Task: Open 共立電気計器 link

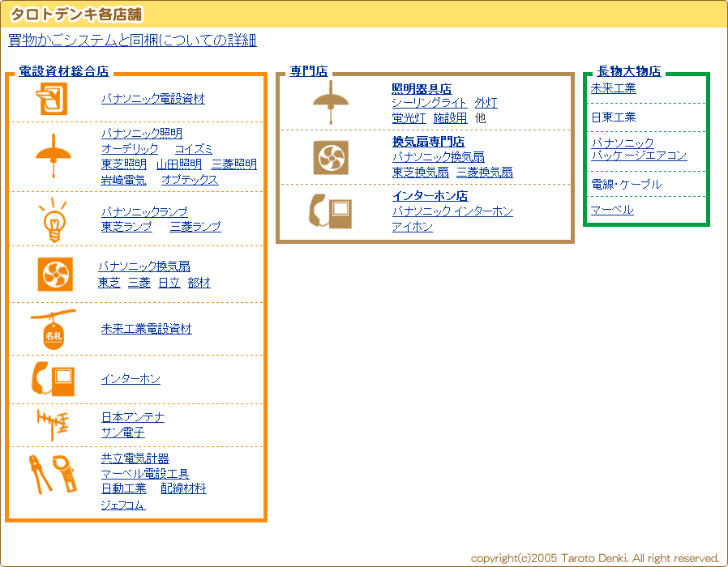Action: pyautogui.click(x=135, y=458)
